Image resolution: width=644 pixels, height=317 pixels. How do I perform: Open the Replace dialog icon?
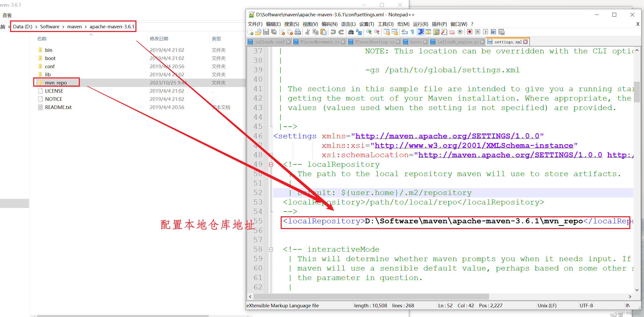(x=359, y=32)
